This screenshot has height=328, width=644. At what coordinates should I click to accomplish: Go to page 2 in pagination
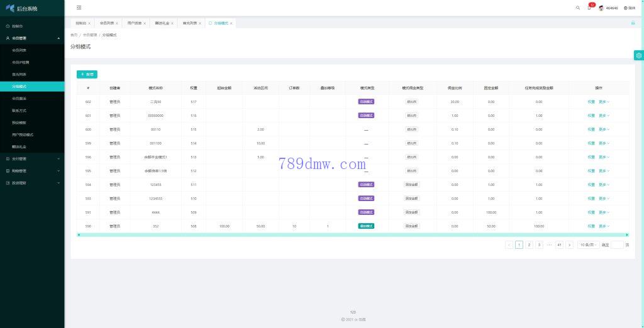coord(529,245)
